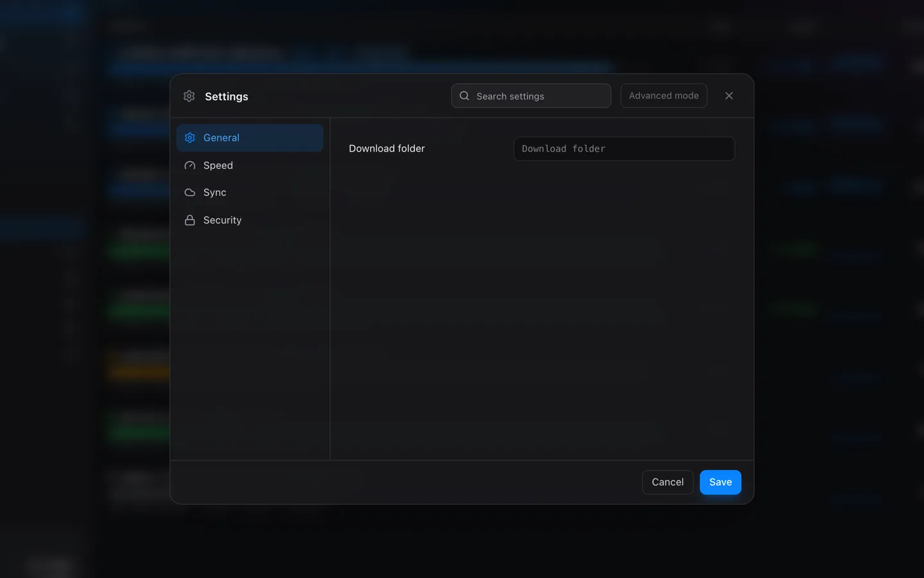The width and height of the screenshot is (924, 578).
Task: Focus the Search settings field
Action: [531, 96]
